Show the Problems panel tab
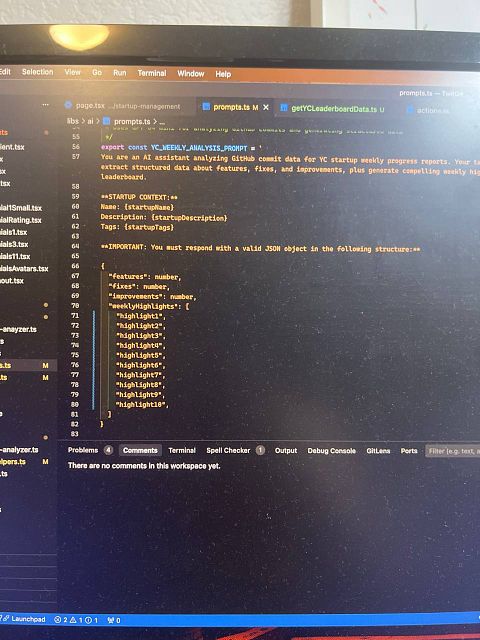 [x=83, y=450]
